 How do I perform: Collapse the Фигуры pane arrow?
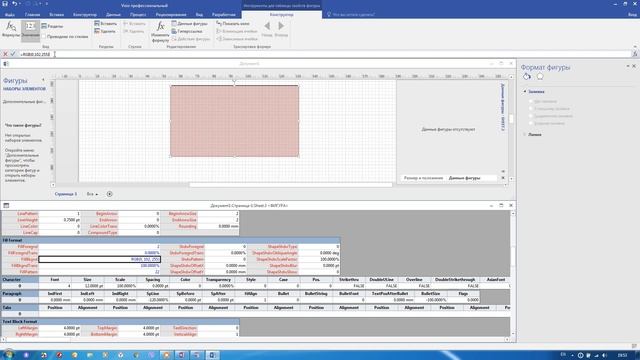tap(43, 80)
